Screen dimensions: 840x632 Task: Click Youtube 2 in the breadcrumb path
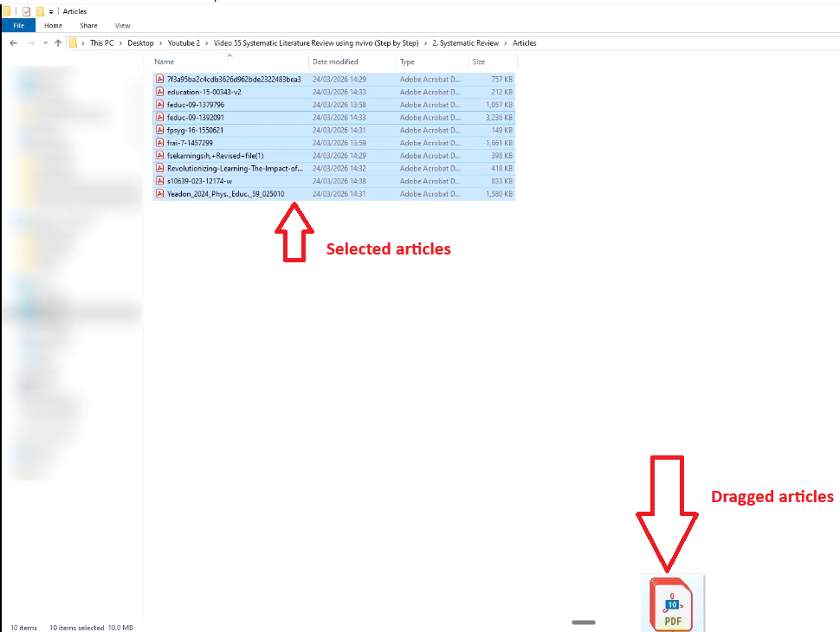pyautogui.click(x=184, y=42)
